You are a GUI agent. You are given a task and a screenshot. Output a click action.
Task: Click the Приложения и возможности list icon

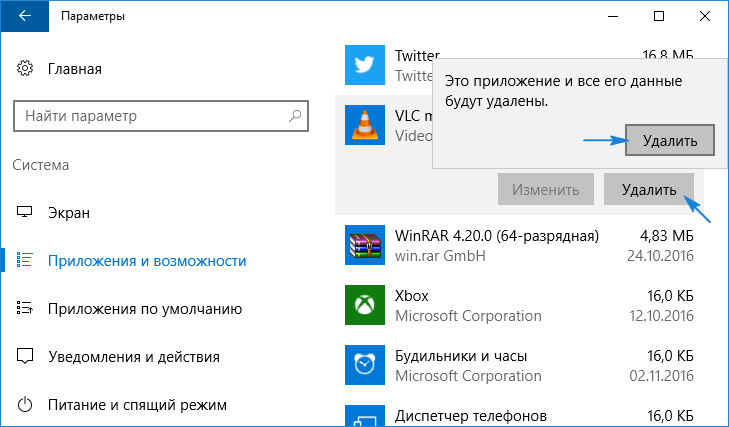pyautogui.click(x=25, y=260)
